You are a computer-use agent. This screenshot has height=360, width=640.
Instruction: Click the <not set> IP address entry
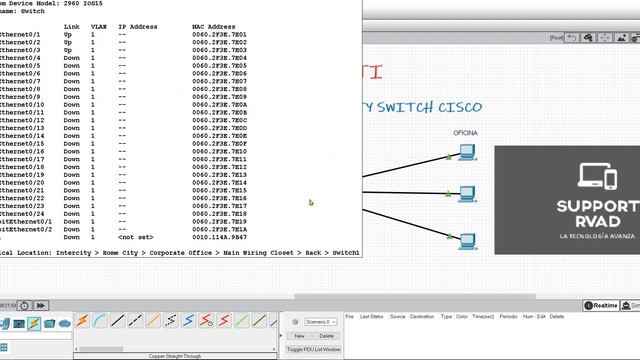136,237
